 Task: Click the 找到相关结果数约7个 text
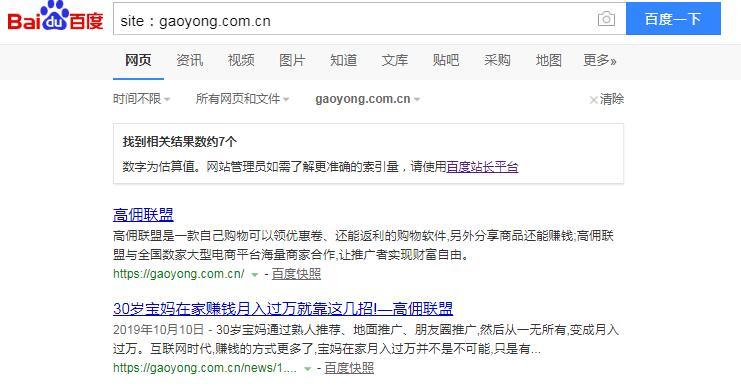point(180,142)
